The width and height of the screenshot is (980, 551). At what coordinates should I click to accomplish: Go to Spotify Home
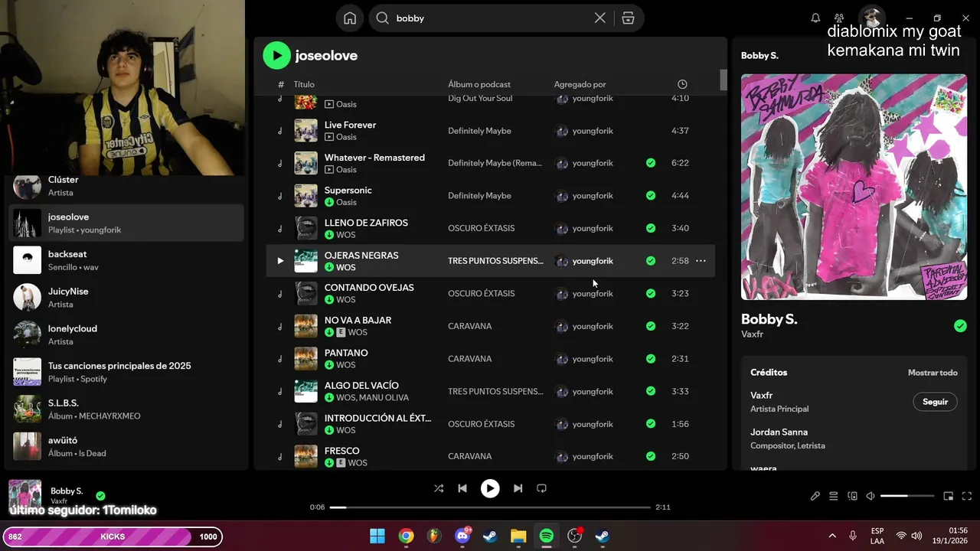click(x=350, y=18)
